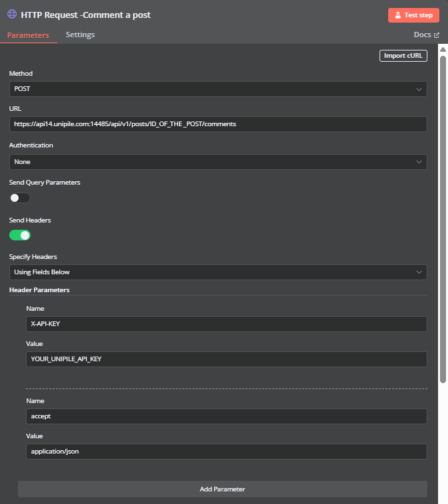Click the scrollbar up arrow
Viewport: 448px width, 504px height.
tap(443, 49)
